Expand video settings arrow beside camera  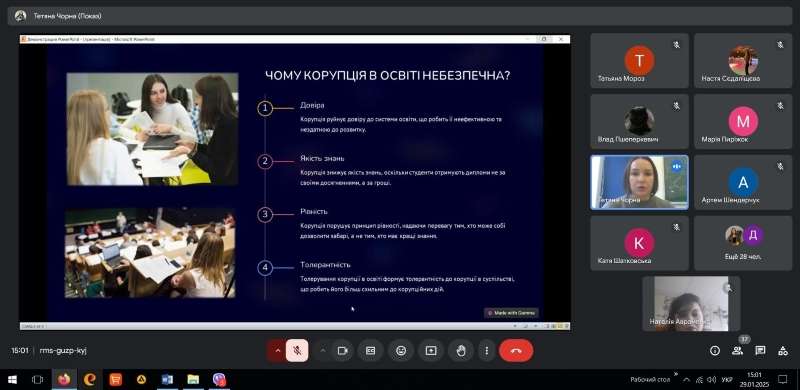322,351
